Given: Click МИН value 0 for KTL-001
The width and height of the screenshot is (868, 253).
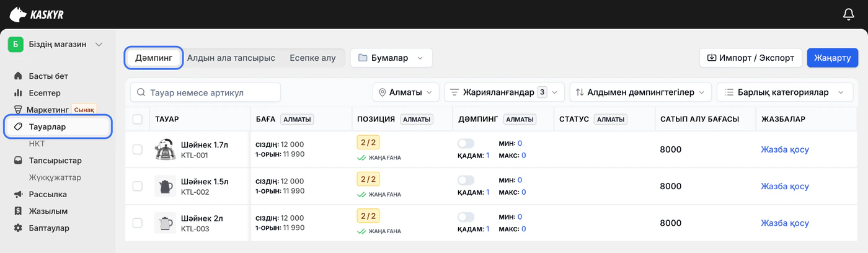Looking at the screenshot, I should click(520, 143).
